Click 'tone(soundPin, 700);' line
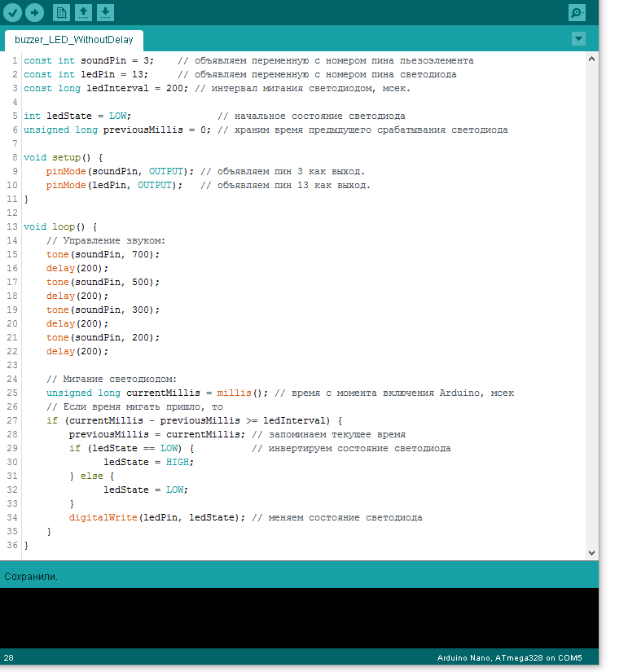Screen dimensions: 628x672 click(103, 254)
